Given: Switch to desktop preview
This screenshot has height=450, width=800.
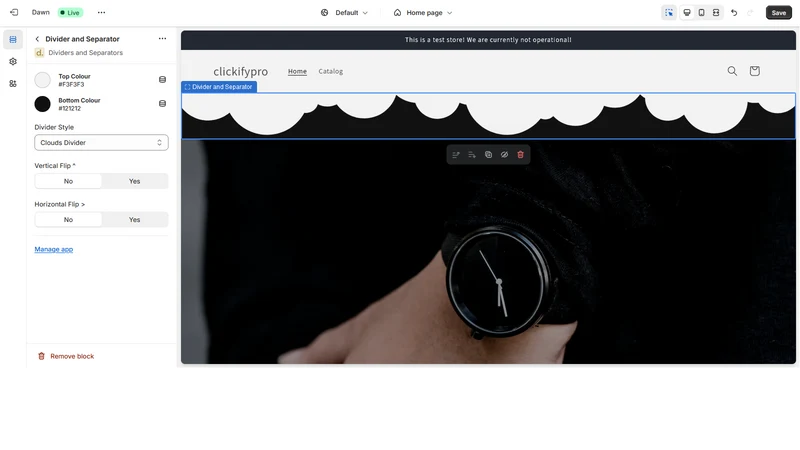Looking at the screenshot, I should point(687,13).
